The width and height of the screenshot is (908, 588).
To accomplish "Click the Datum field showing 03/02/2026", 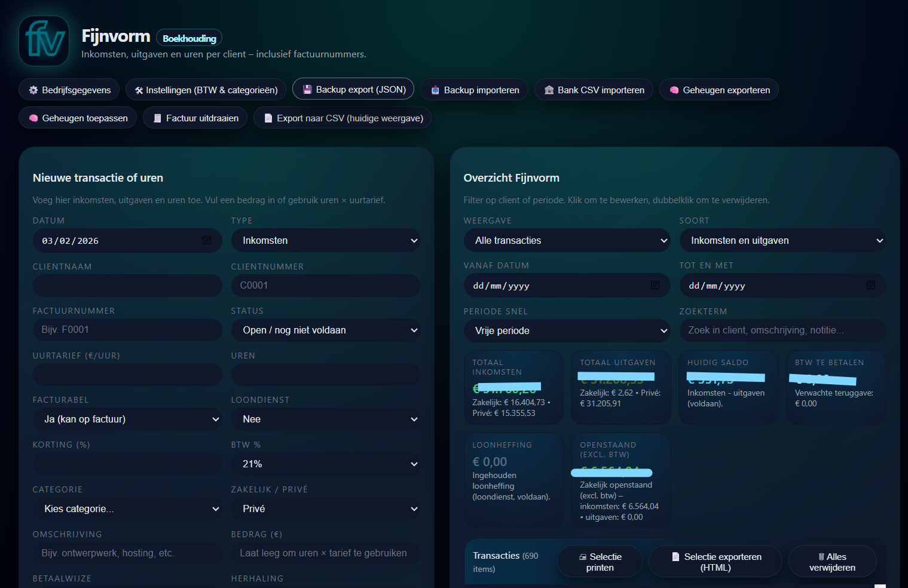I will pyautogui.click(x=127, y=240).
